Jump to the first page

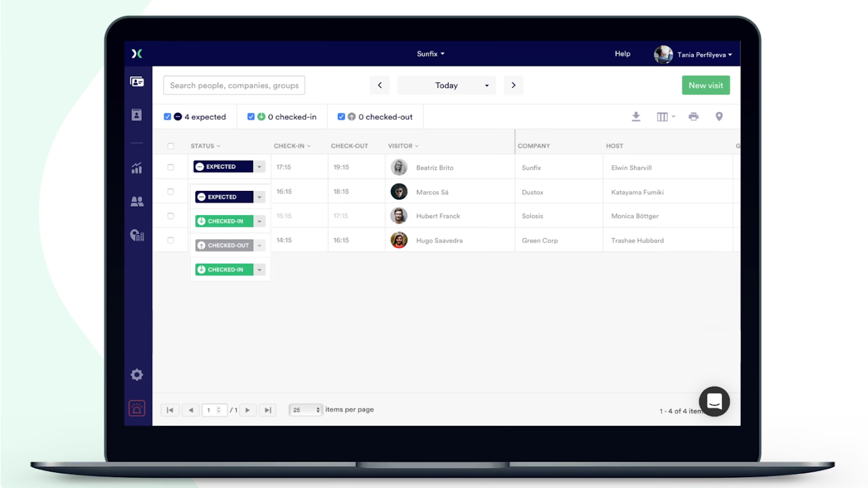(x=170, y=410)
